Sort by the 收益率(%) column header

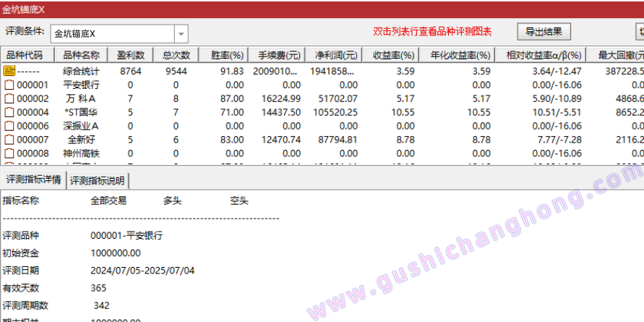point(391,55)
